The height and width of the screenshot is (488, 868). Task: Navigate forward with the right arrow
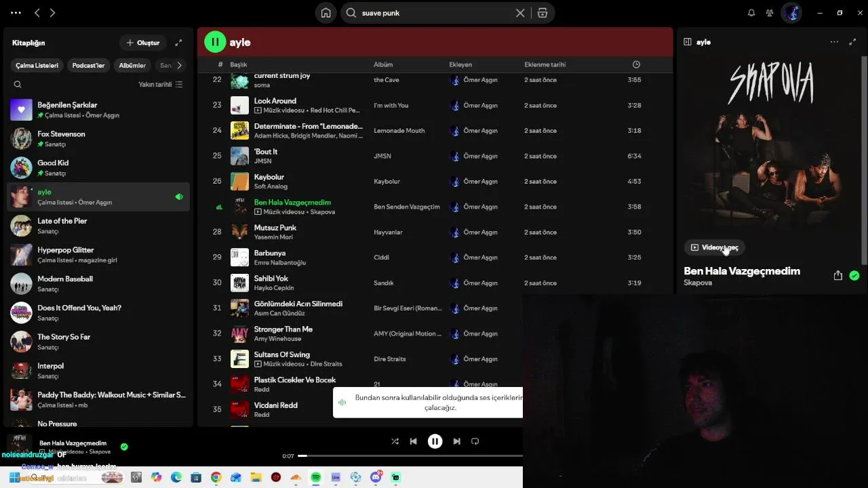[53, 13]
